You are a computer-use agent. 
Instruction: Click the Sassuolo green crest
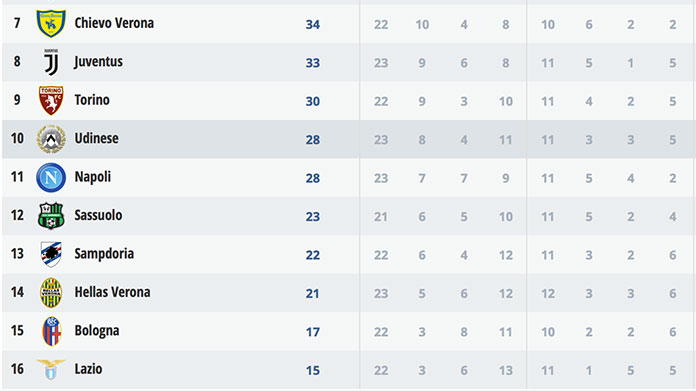(x=51, y=216)
